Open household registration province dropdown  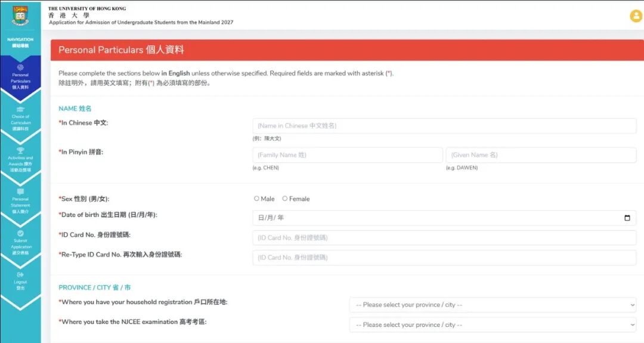click(493, 305)
